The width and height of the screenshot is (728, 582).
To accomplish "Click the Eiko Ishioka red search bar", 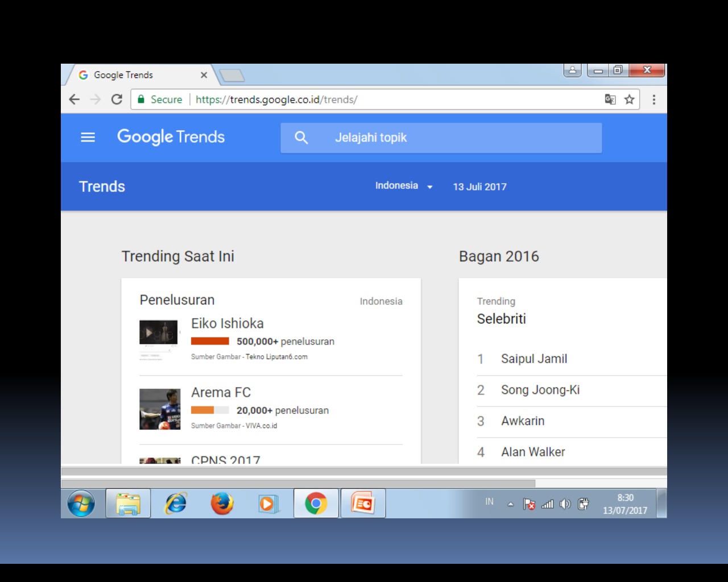I will tap(210, 341).
